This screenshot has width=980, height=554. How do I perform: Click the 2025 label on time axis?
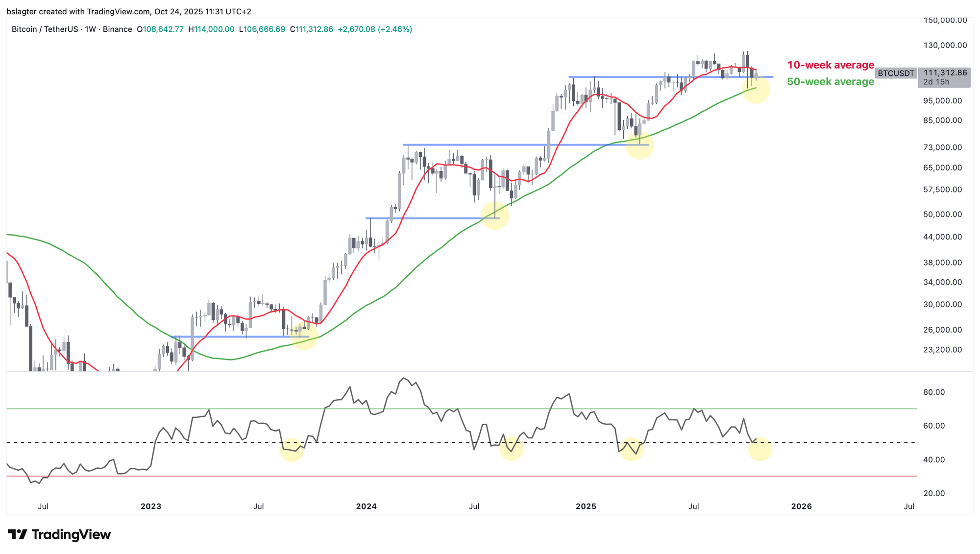[586, 506]
